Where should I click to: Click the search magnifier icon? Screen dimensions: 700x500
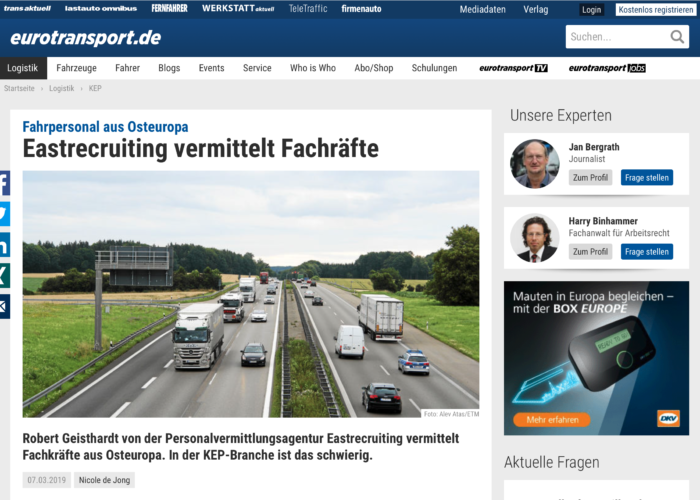[677, 37]
